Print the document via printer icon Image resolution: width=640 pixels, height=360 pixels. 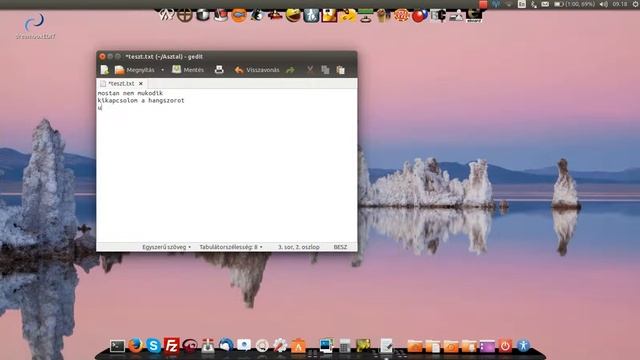pos(219,70)
